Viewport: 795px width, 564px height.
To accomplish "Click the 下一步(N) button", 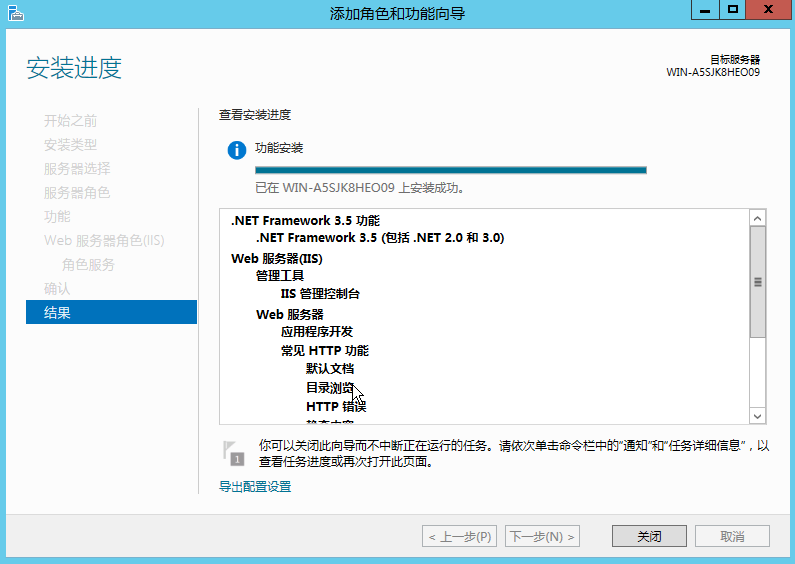I will click(542, 536).
